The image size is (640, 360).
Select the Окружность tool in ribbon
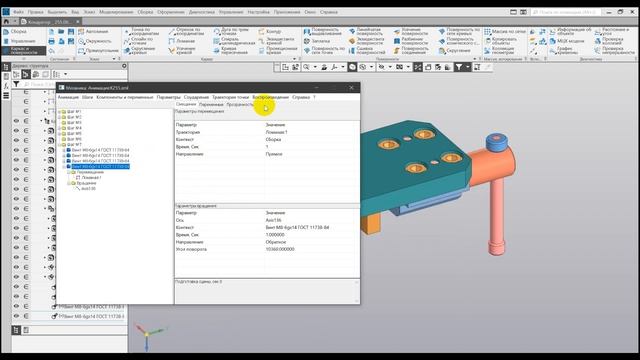pos(95,41)
